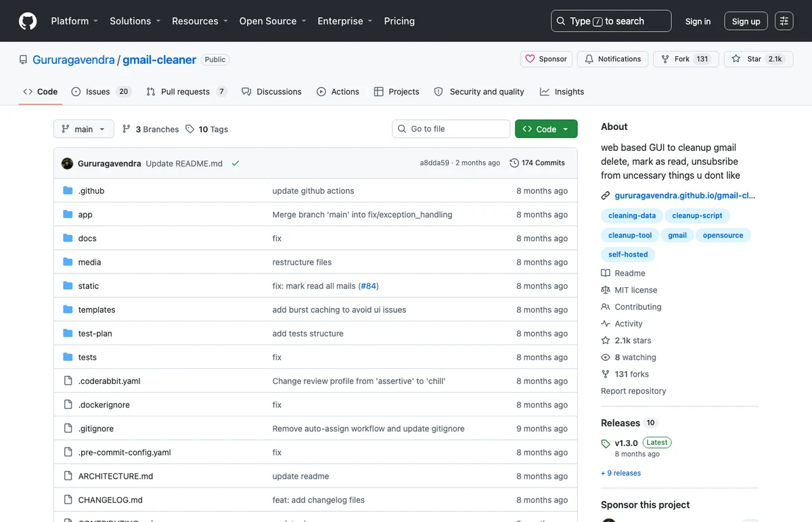Fork the repository using Fork button

click(685, 59)
